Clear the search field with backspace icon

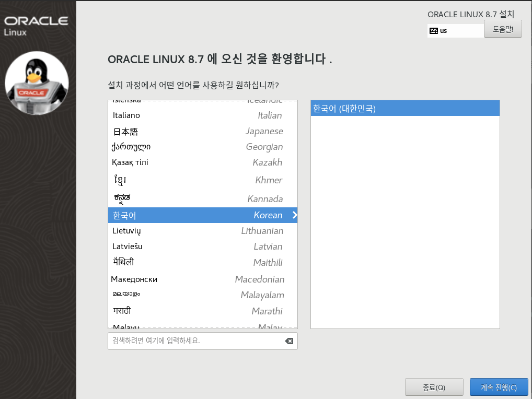289,341
